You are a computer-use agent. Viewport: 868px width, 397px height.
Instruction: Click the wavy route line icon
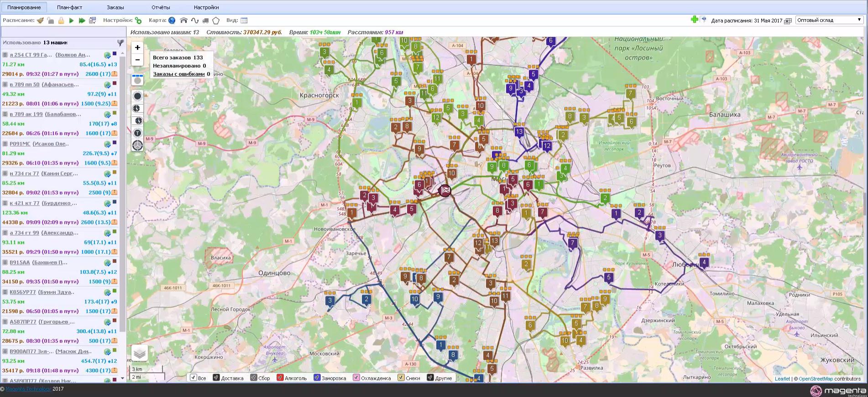click(195, 21)
